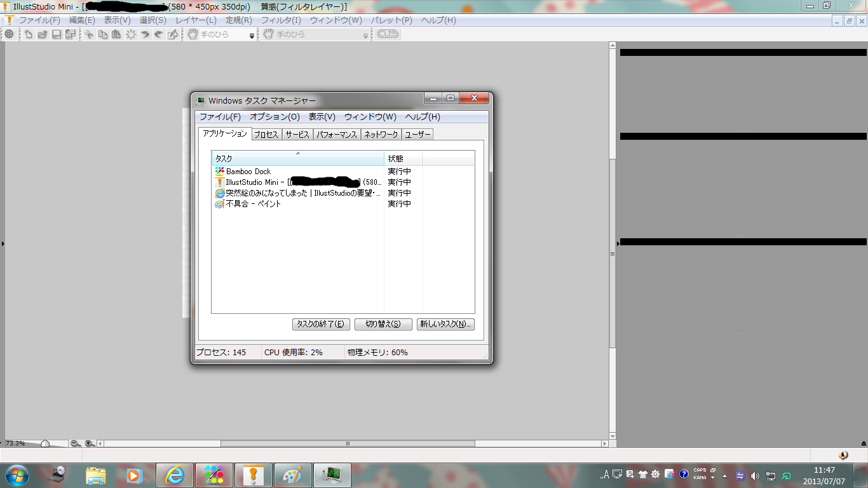Click canvas vertical scrollbar up arrow
This screenshot has width=868, height=488.
(613, 46)
